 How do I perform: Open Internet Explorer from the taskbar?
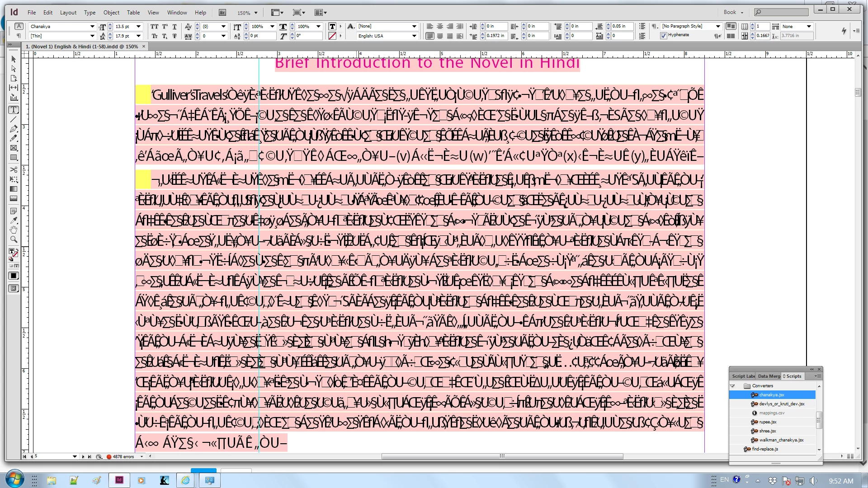click(185, 480)
